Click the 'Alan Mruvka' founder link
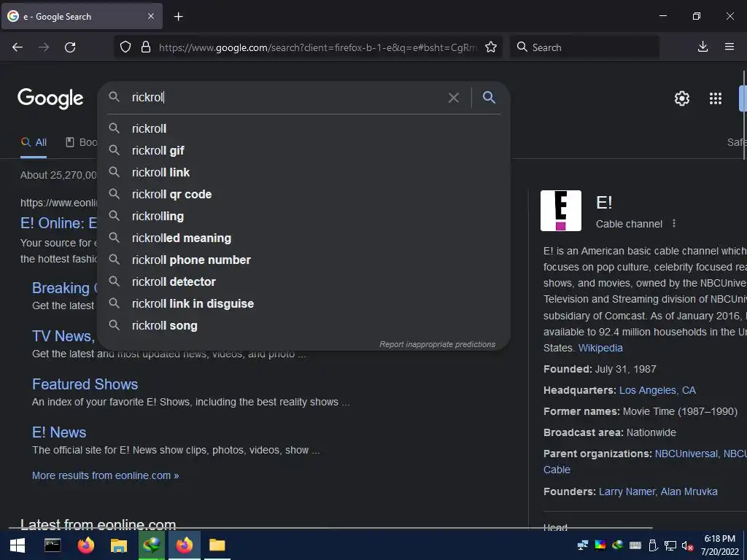Image resolution: width=747 pixels, height=560 pixels. coord(689,491)
